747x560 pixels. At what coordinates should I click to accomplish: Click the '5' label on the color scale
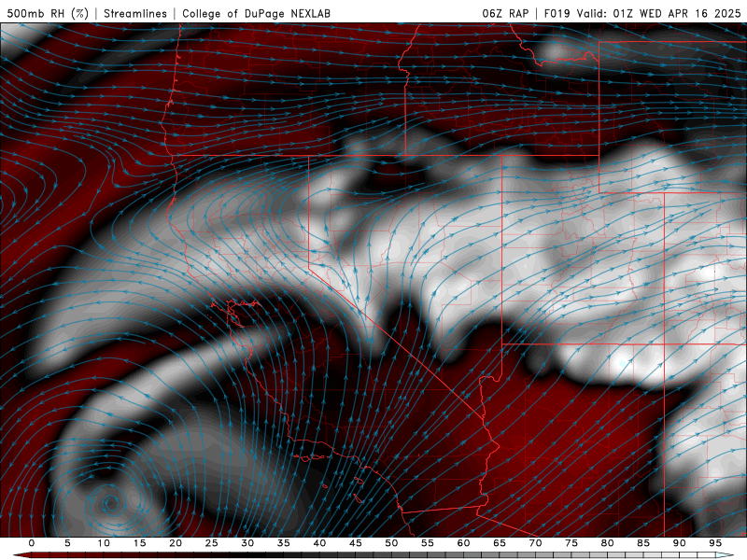[67, 543]
